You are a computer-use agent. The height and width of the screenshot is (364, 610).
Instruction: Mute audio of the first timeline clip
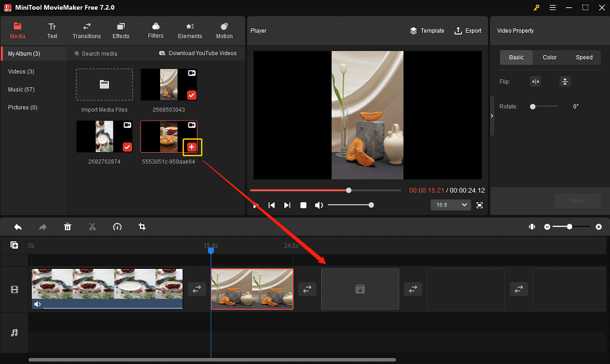coord(37,304)
